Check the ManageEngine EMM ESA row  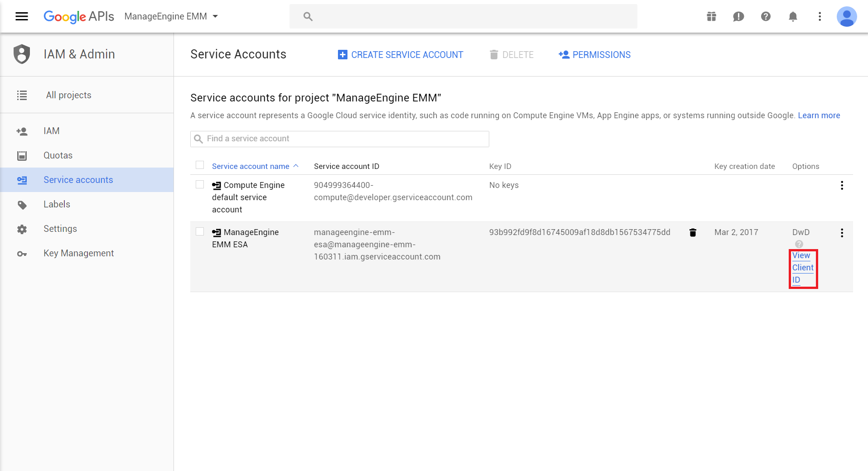point(200,231)
